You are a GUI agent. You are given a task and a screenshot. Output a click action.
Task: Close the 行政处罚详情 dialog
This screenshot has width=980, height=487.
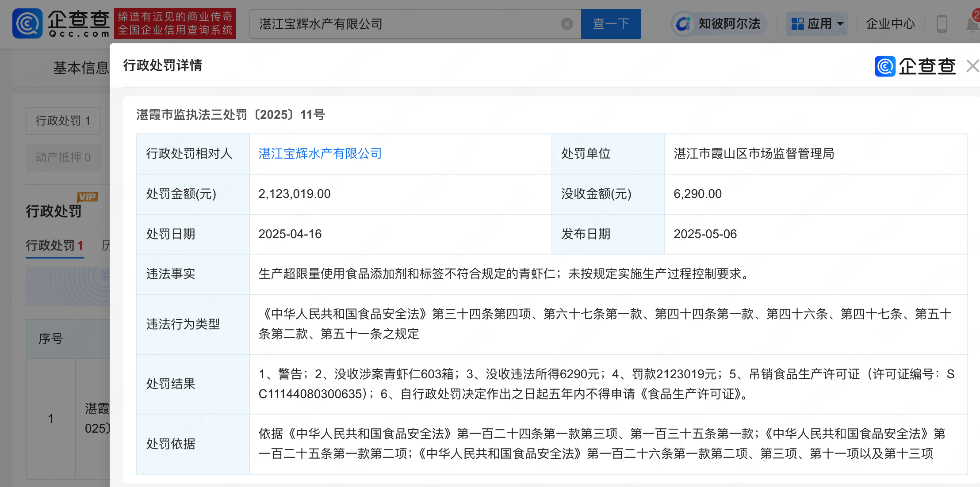[972, 66]
